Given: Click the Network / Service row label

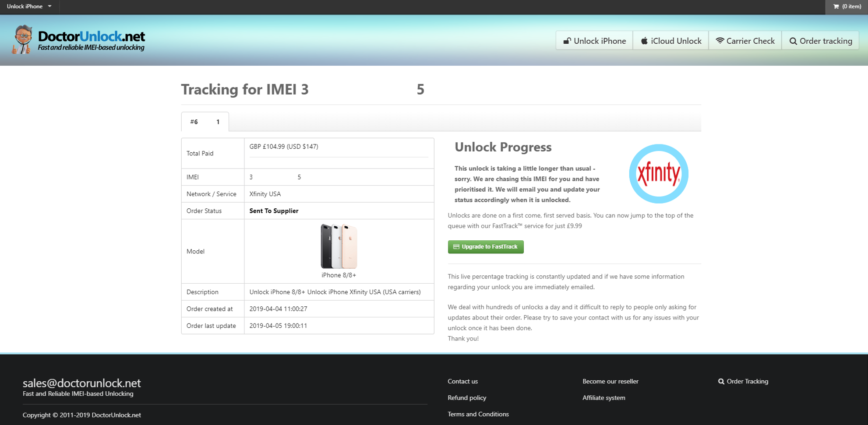Looking at the screenshot, I should click(x=212, y=194).
